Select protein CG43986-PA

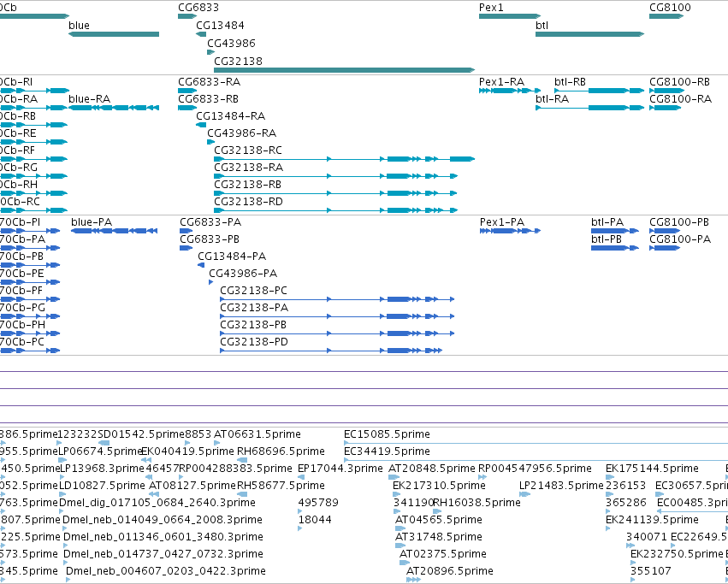pyautogui.click(x=211, y=282)
